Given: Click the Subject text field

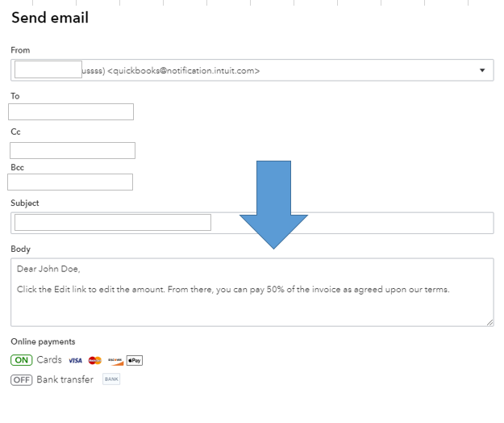Looking at the screenshot, I should coord(113,223).
